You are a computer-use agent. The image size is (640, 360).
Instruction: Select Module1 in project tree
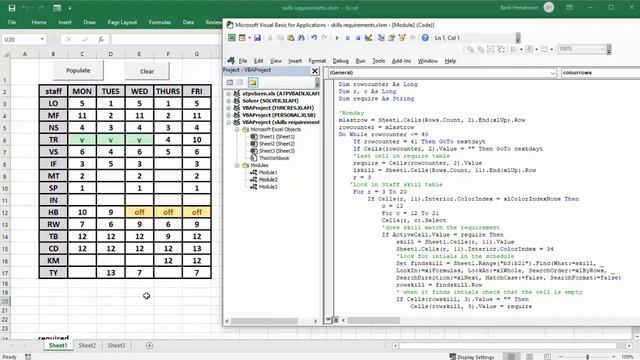coord(264,172)
